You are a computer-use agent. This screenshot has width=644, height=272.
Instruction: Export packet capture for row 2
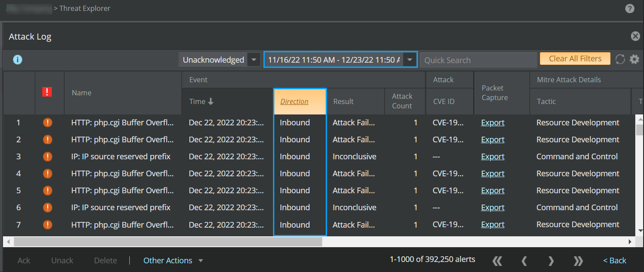pyautogui.click(x=492, y=140)
